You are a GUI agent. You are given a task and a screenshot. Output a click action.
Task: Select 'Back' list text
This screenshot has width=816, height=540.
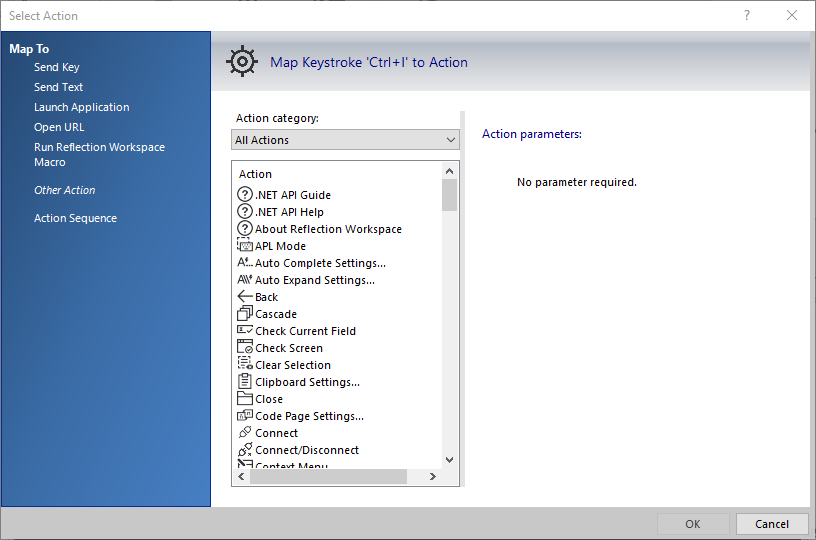[266, 297]
